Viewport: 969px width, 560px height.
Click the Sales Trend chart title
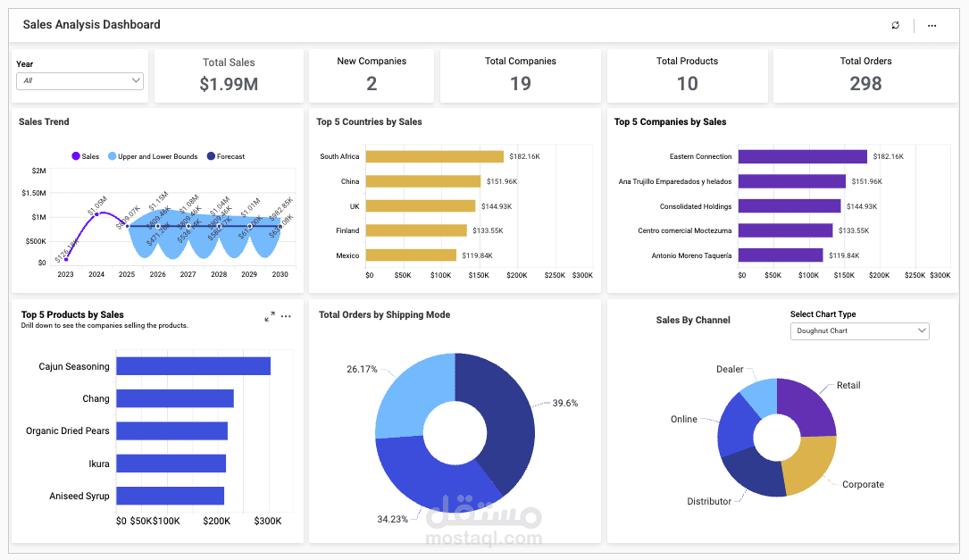(44, 121)
